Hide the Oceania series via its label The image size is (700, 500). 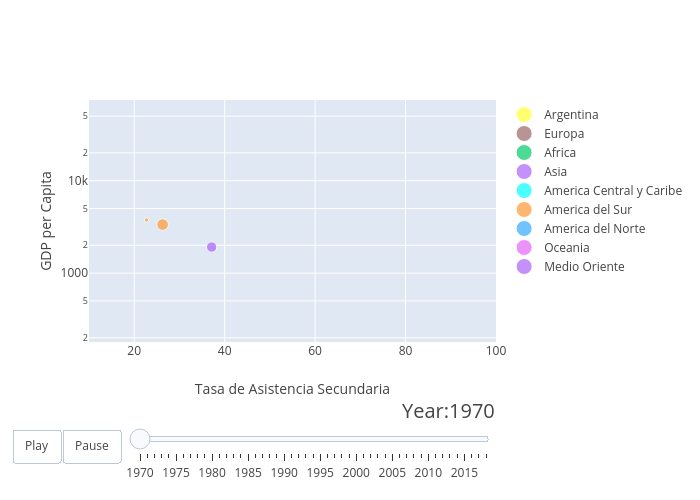(566, 248)
